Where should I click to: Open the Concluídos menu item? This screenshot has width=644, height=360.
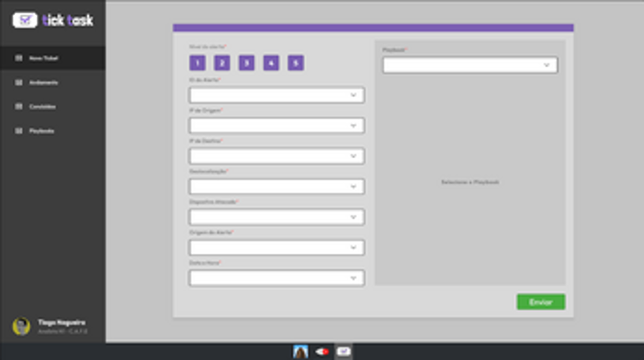[x=43, y=106]
